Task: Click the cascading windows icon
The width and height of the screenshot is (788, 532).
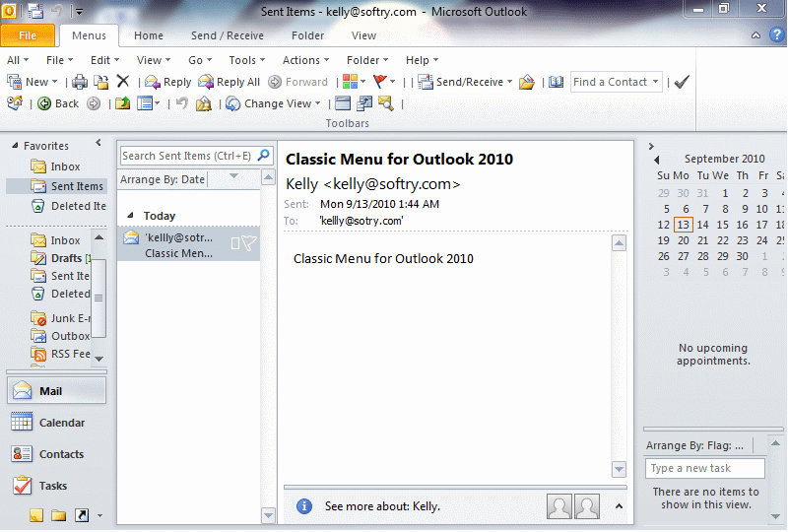Action: (x=364, y=103)
